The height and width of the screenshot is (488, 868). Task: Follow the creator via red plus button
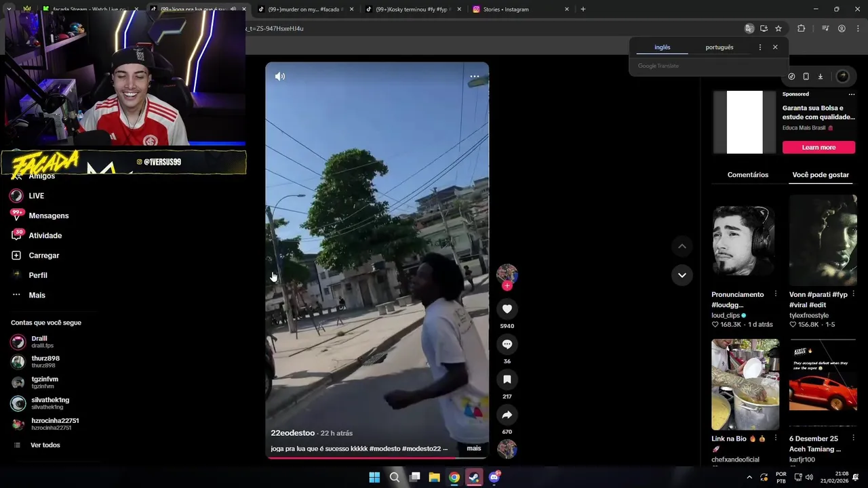[x=507, y=286]
